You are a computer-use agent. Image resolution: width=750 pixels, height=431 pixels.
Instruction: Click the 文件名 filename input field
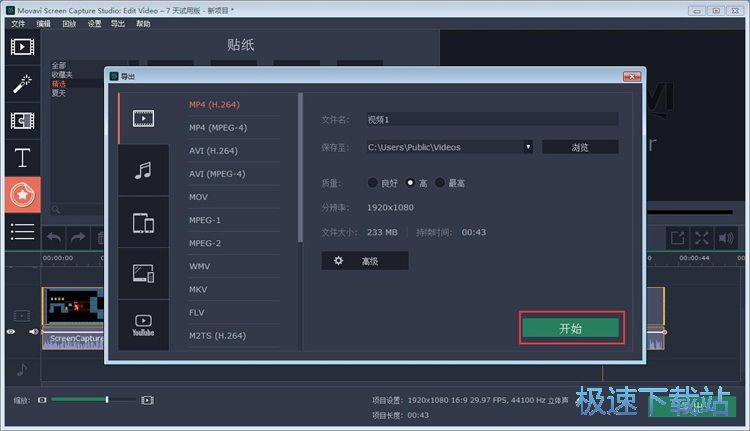tap(492, 119)
